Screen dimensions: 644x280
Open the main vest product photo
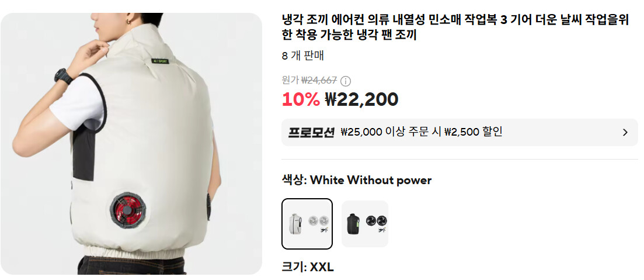point(131,143)
